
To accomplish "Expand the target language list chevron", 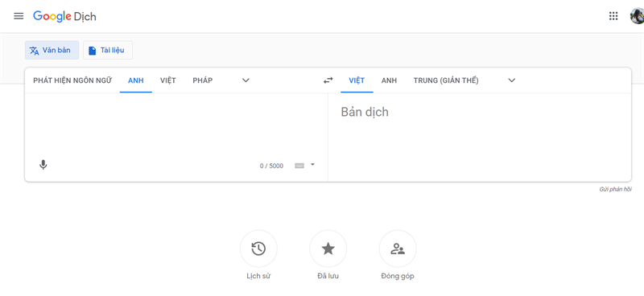I will 512,80.
